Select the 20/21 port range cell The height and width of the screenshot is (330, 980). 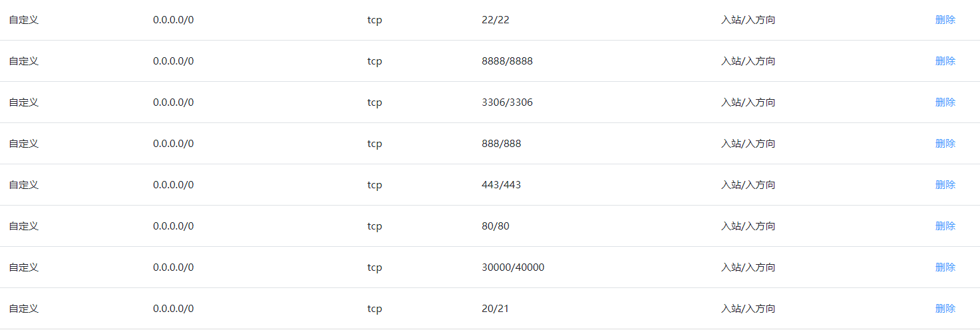click(x=496, y=309)
